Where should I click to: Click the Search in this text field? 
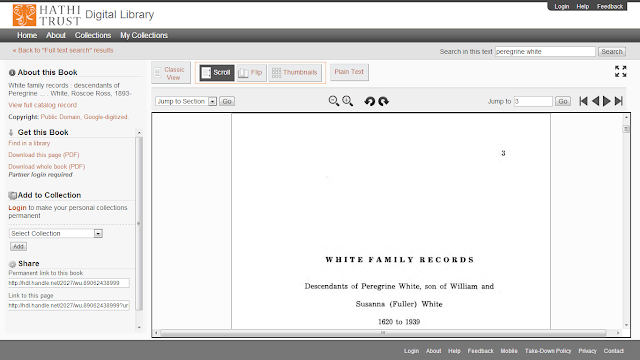click(545, 51)
